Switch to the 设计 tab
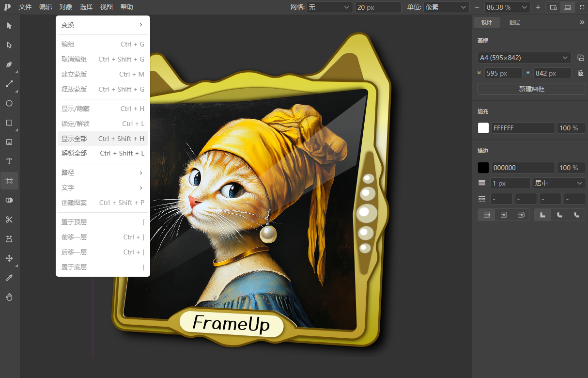This screenshot has width=588, height=378. (487, 22)
